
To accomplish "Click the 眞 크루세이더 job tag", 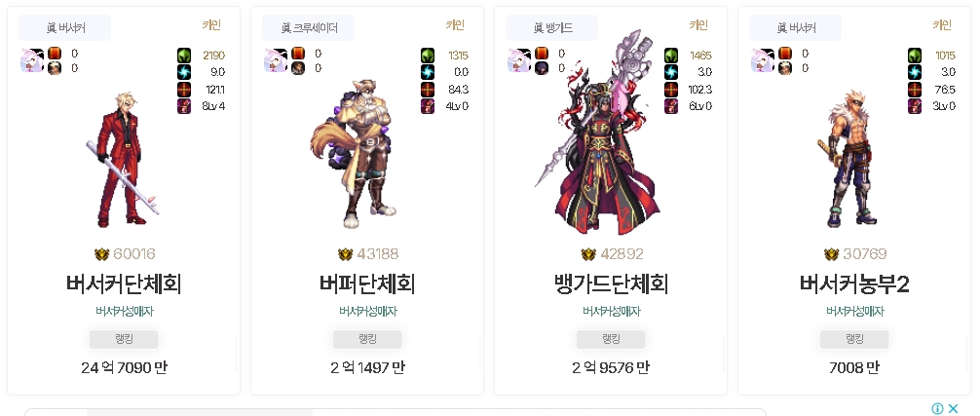I will [308, 27].
